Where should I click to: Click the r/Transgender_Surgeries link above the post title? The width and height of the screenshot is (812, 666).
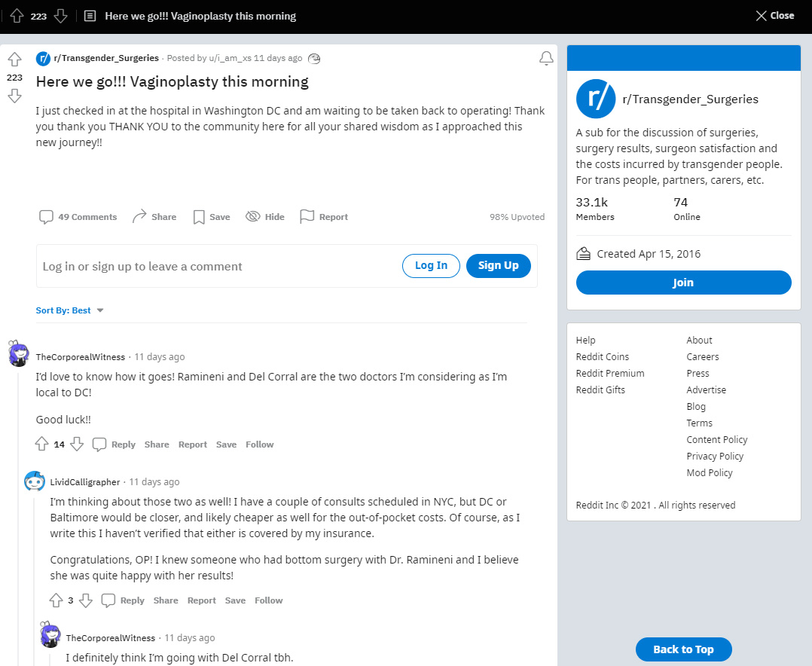pos(106,58)
